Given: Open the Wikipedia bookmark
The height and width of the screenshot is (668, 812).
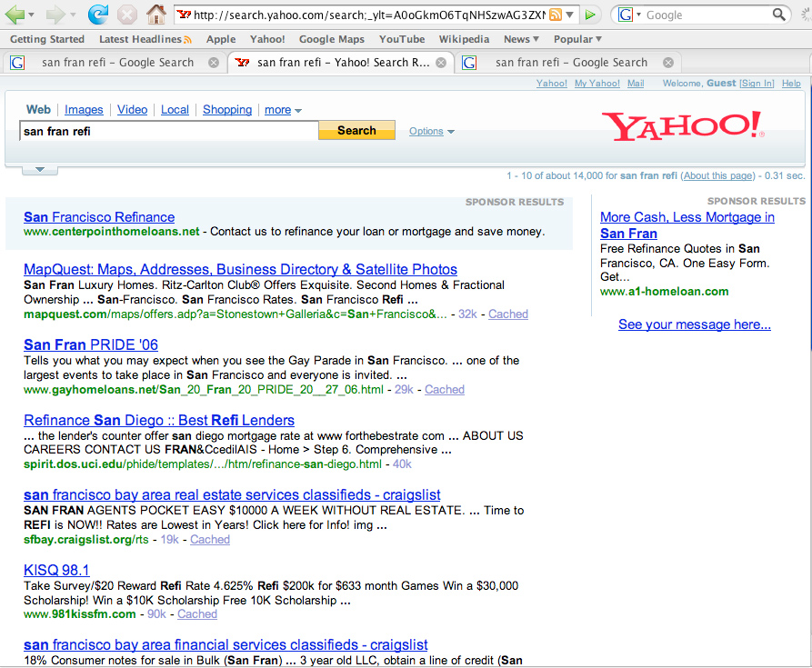Looking at the screenshot, I should [464, 39].
